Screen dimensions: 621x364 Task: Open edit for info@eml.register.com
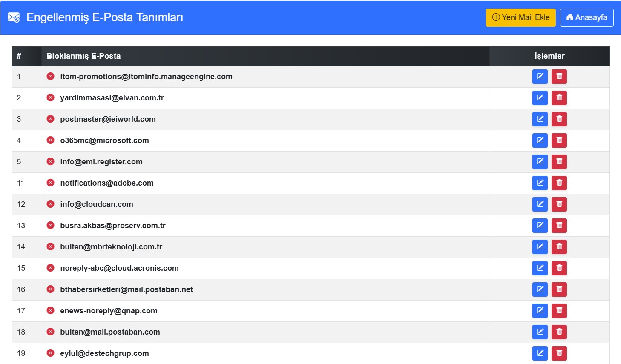pyautogui.click(x=540, y=162)
